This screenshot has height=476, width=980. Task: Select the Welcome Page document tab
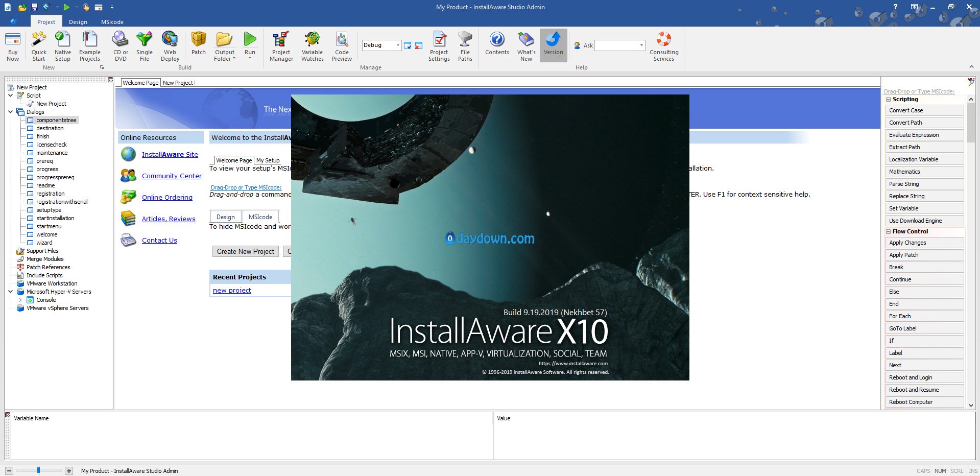pos(140,83)
